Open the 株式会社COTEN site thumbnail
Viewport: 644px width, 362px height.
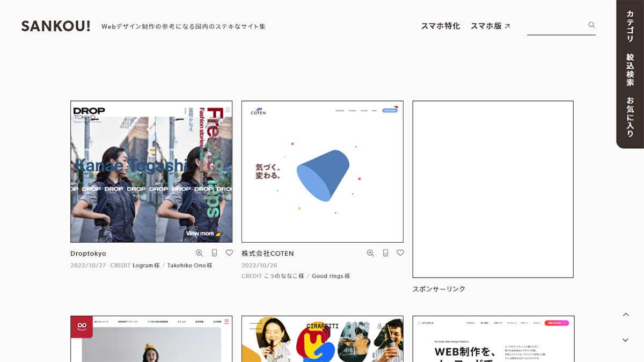[x=323, y=171]
